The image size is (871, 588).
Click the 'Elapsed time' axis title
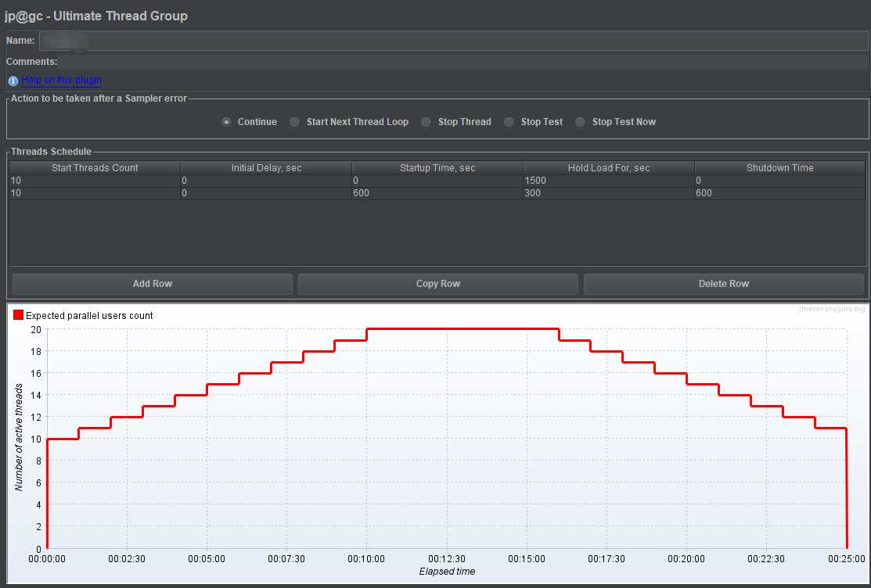click(x=447, y=572)
